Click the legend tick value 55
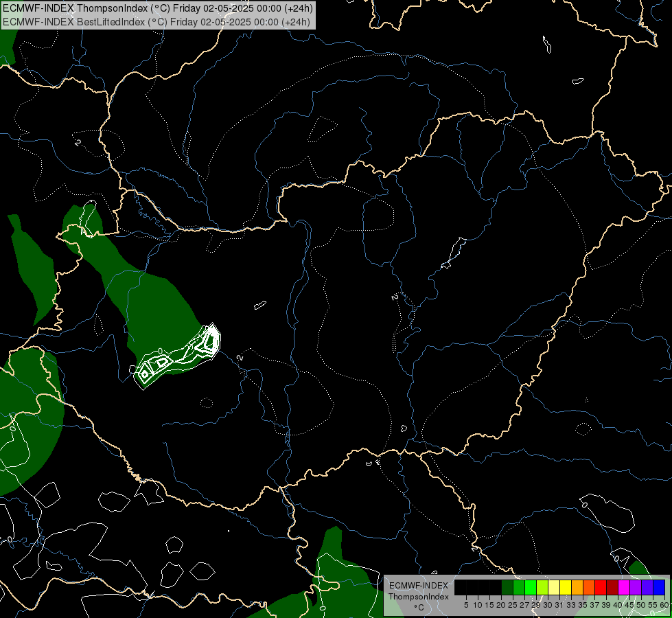This screenshot has width=672, height=618. pos(653,605)
